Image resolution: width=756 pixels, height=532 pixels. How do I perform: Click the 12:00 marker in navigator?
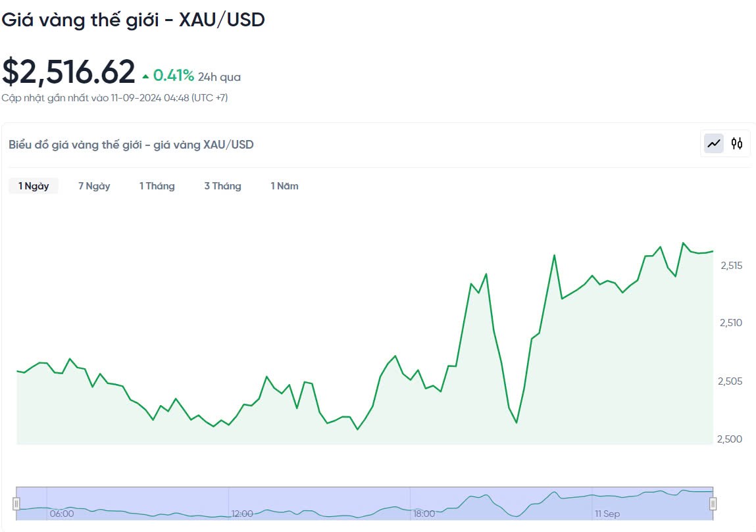(x=242, y=514)
